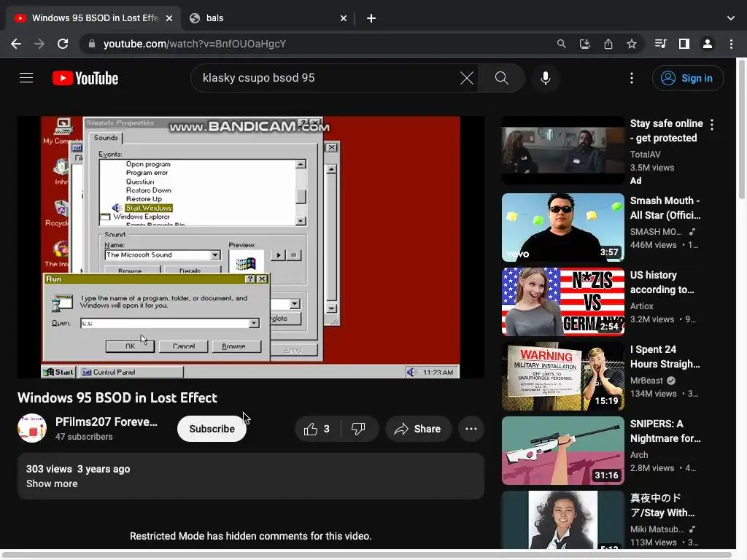The image size is (747, 560).
Task: Click the share page icon in address bar
Action: (608, 44)
